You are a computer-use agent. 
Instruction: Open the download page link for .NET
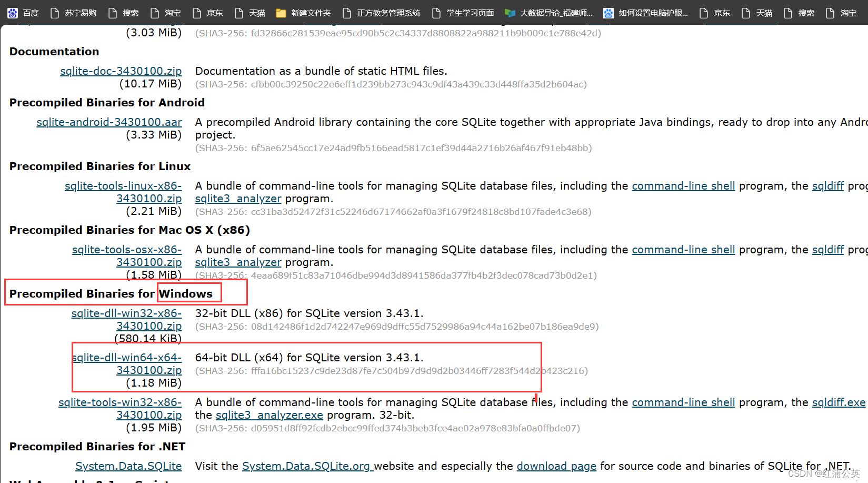pyautogui.click(x=556, y=466)
